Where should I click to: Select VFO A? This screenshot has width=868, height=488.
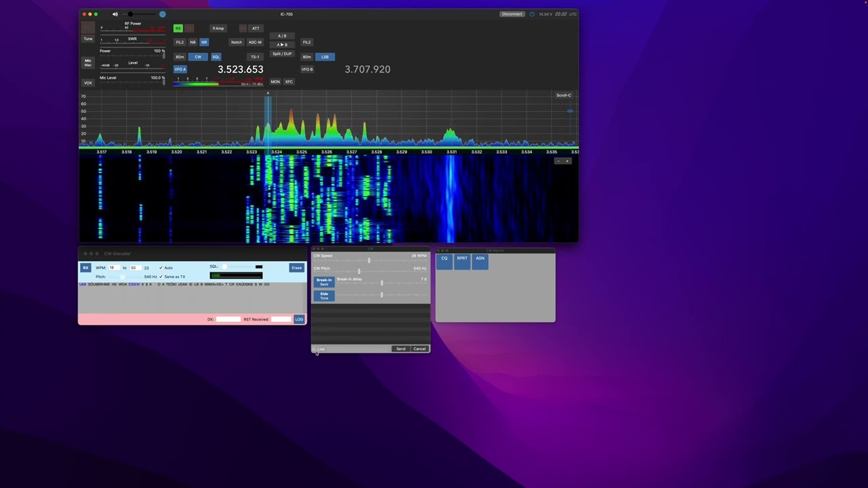[x=180, y=69]
